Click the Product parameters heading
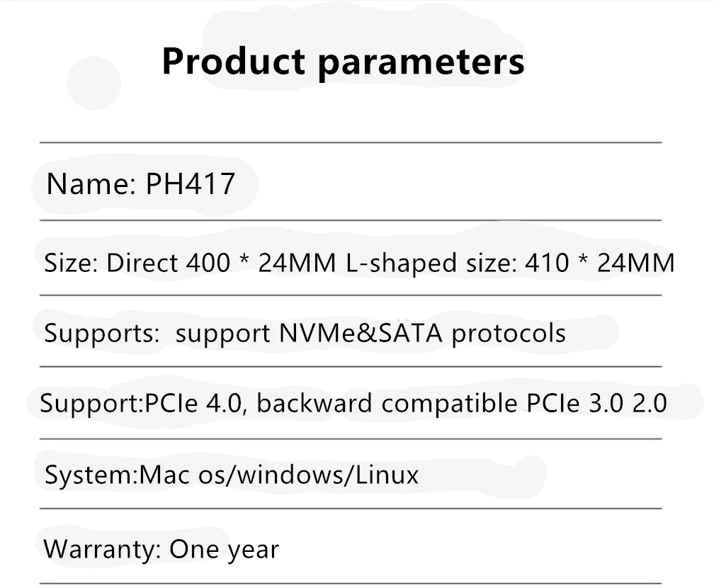Screen dimensions: 714x588 [x=343, y=62]
